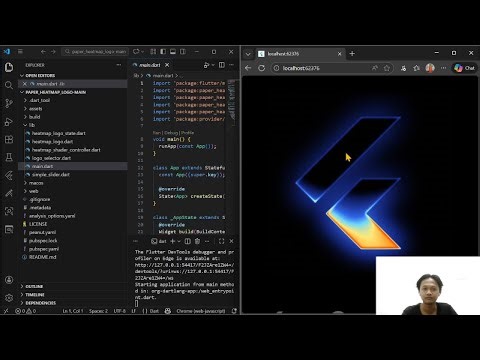Screen dimensions: 480x360
Task: Collapse the PAPER_HEATMAP_LOGO-MAIN folder root
Action: (x=55, y=92)
